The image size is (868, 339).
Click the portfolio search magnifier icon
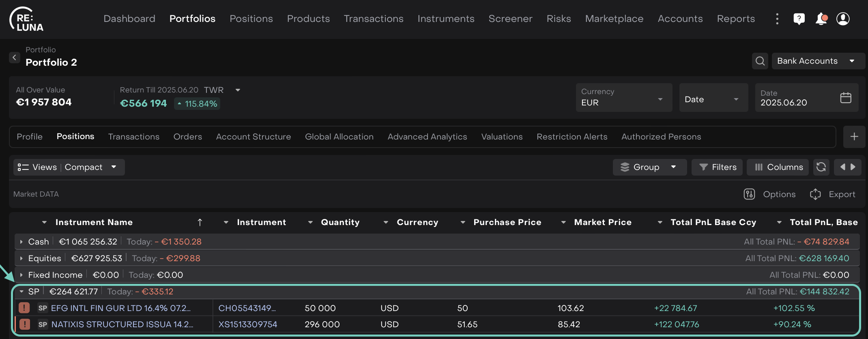[x=760, y=61]
